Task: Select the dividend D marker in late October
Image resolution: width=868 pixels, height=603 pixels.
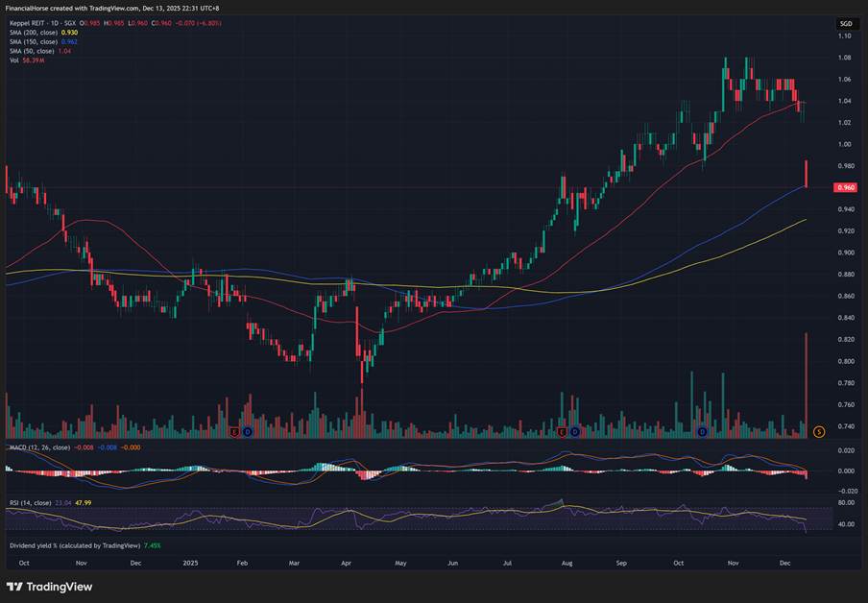Action: pyautogui.click(x=702, y=432)
